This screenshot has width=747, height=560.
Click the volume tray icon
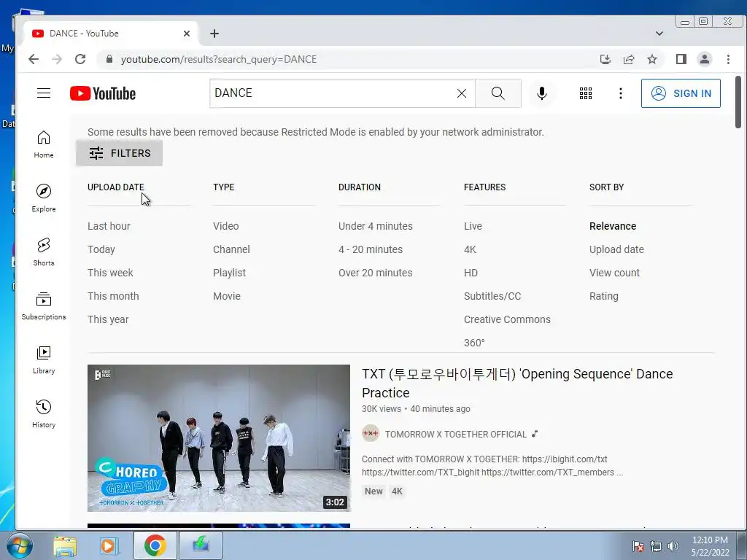click(673, 546)
